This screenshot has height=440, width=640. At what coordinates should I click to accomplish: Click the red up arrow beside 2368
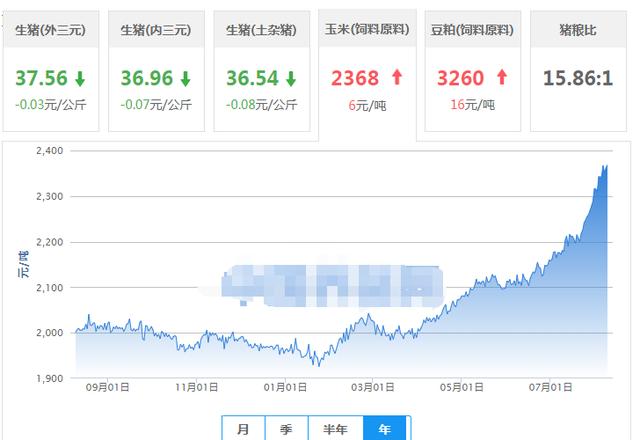[x=397, y=77]
